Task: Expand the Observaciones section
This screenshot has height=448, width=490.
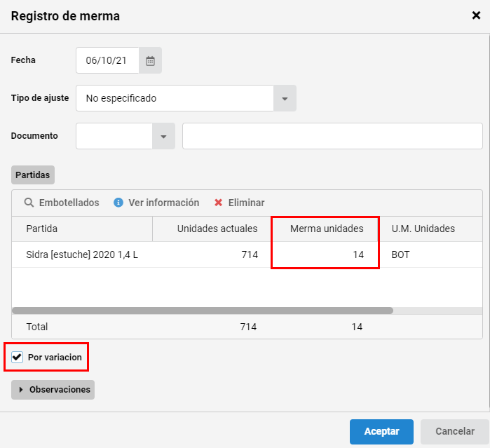Action: point(53,390)
